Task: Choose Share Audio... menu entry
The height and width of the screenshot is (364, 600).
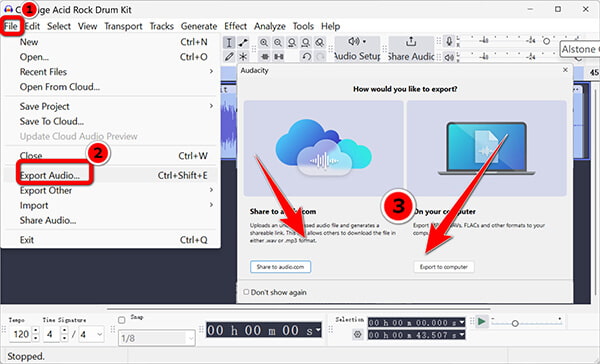Action: (x=111, y=220)
